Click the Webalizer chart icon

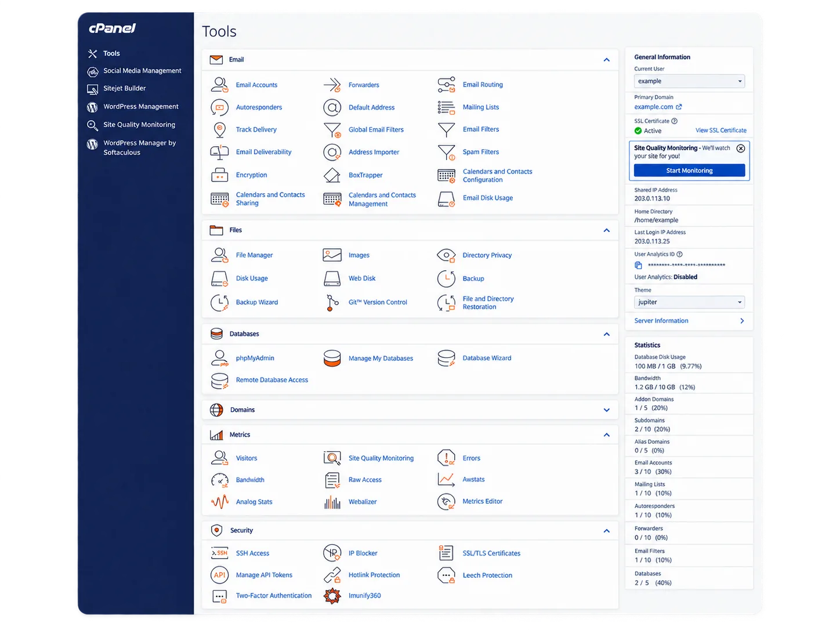[x=332, y=502]
